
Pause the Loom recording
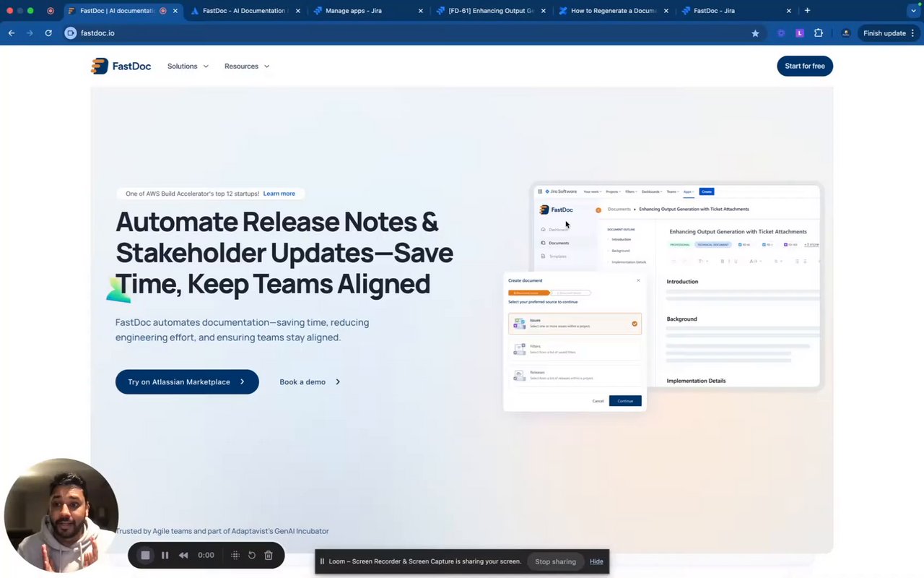point(165,555)
